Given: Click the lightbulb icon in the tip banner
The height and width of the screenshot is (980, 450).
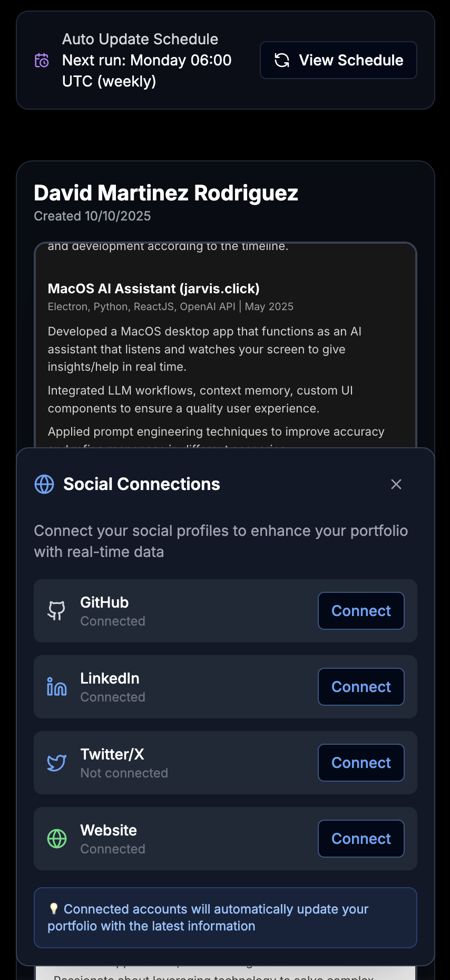Looking at the screenshot, I should pyautogui.click(x=54, y=909).
